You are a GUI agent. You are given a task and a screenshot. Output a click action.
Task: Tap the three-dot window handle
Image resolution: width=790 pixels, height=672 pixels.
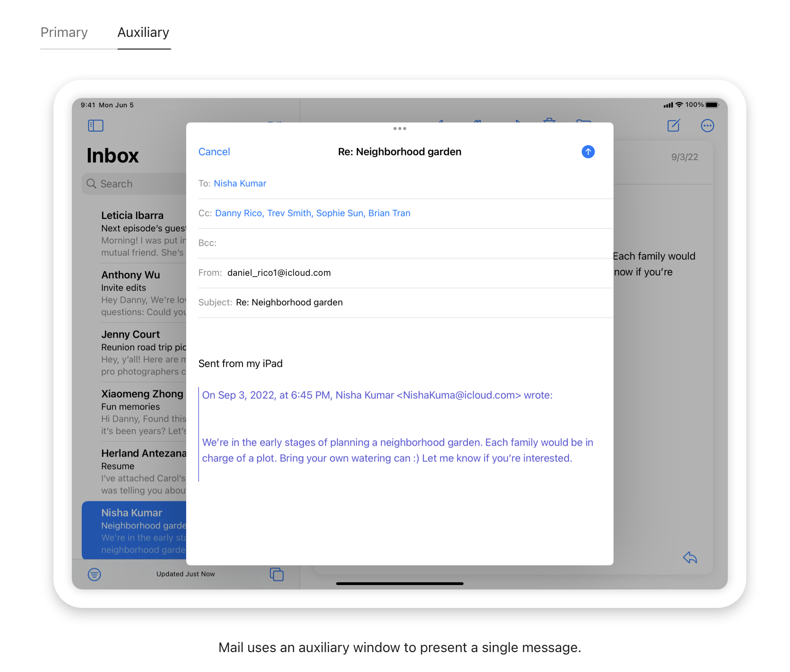coord(399,129)
